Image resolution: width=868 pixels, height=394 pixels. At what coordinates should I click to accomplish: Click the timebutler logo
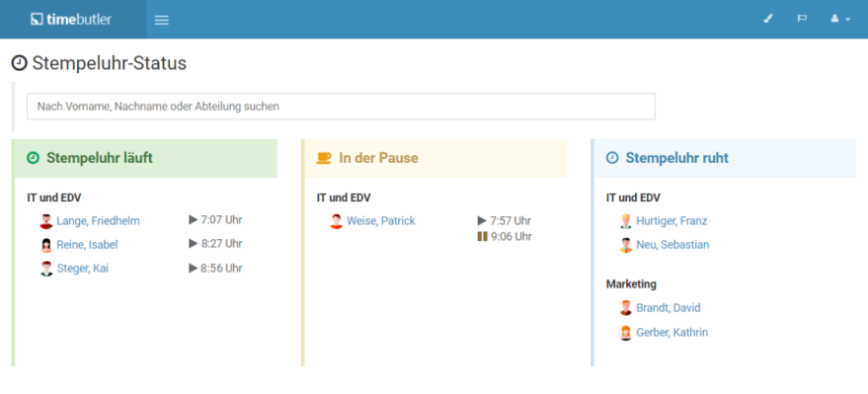coord(71,20)
